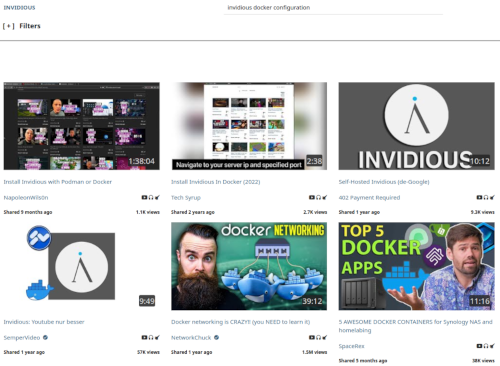Headphones audio icon on SemperVideo card
Image resolution: width=500 pixels, height=366 pixels.
click(x=151, y=337)
